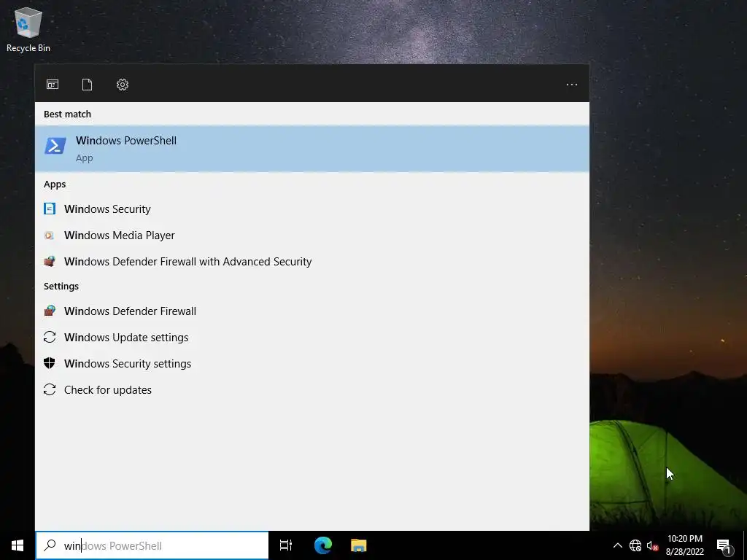Open Windows Security settings
Image resolution: width=747 pixels, height=560 pixels.
(312, 363)
